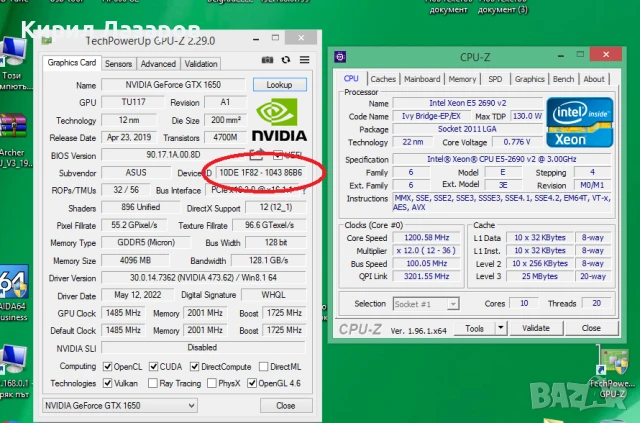
Task: Open the Graphics tab in CPU-Z
Action: [529, 79]
